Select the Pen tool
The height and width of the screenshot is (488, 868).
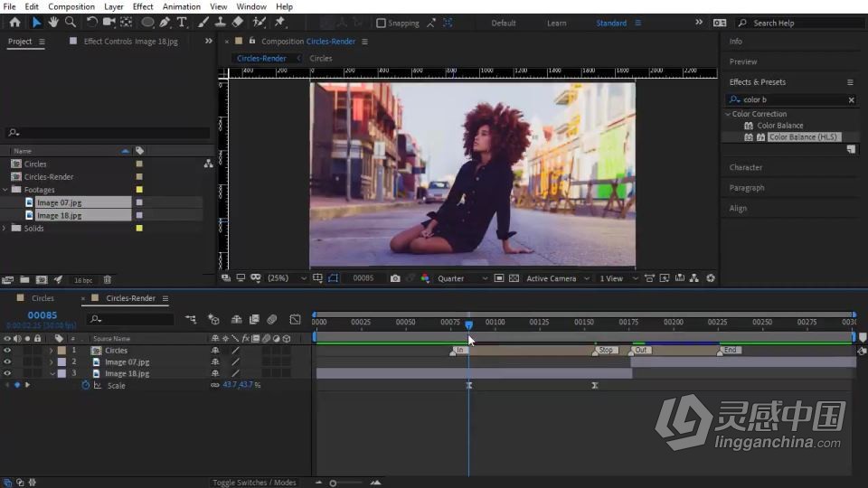(x=165, y=22)
